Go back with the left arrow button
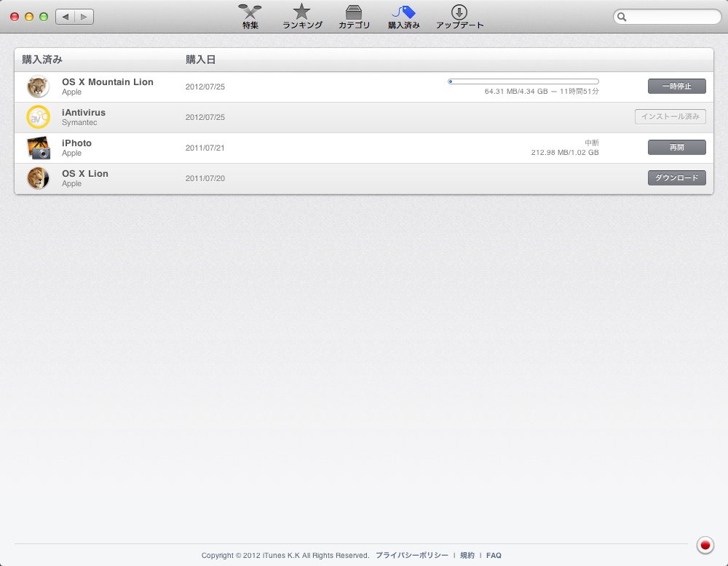This screenshot has height=566, width=728. (x=66, y=17)
